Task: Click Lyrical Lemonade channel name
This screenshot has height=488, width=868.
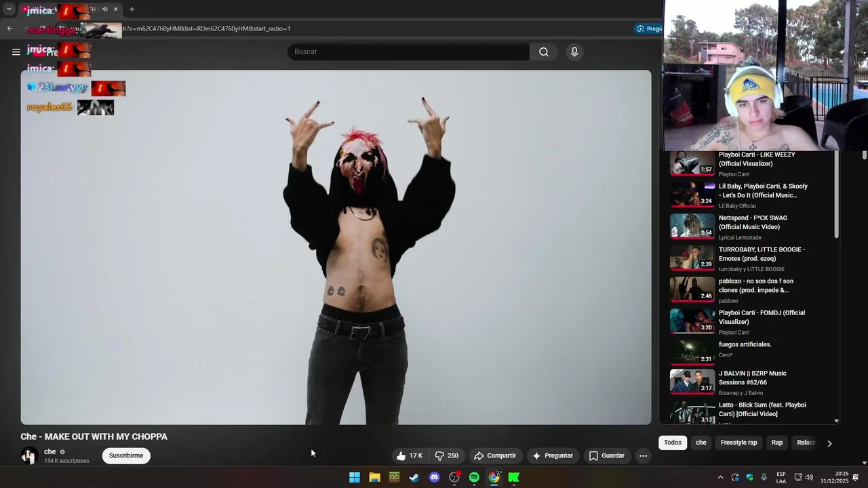Action: (x=740, y=238)
